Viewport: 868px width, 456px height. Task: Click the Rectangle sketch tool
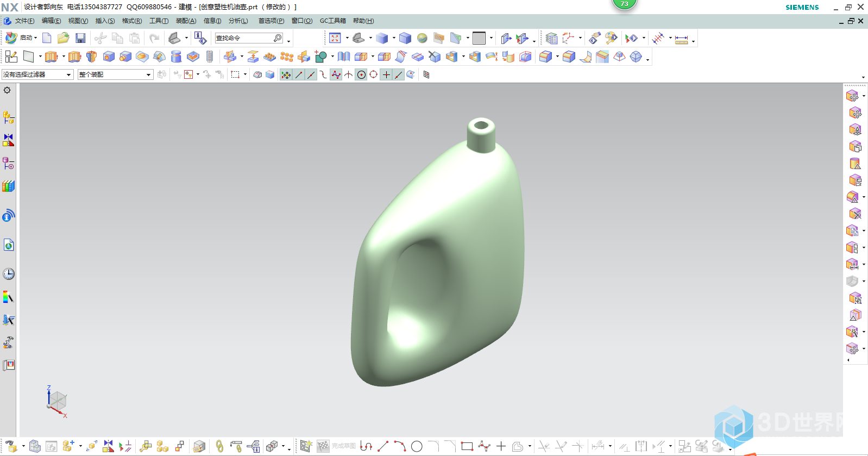point(467,446)
